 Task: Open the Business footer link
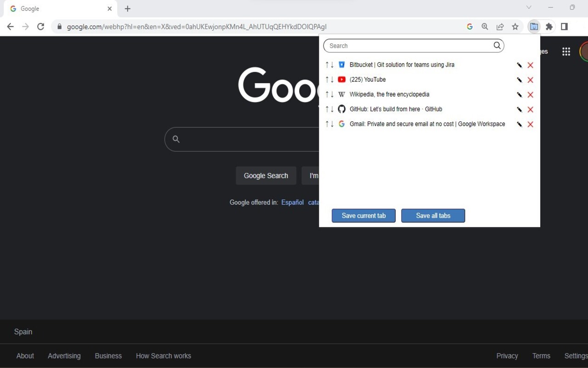coord(108,356)
